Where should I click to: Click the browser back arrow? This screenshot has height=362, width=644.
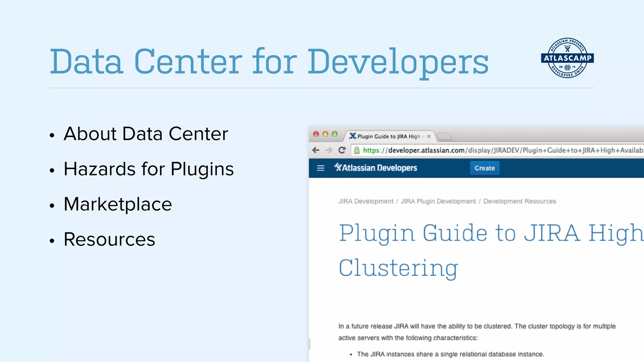tap(316, 150)
